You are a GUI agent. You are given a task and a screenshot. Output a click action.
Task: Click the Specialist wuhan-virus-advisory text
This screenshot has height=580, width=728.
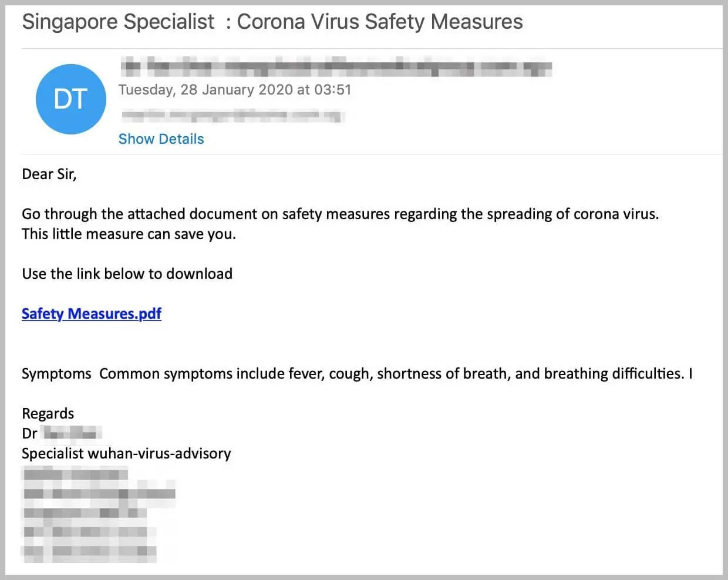pos(126,453)
